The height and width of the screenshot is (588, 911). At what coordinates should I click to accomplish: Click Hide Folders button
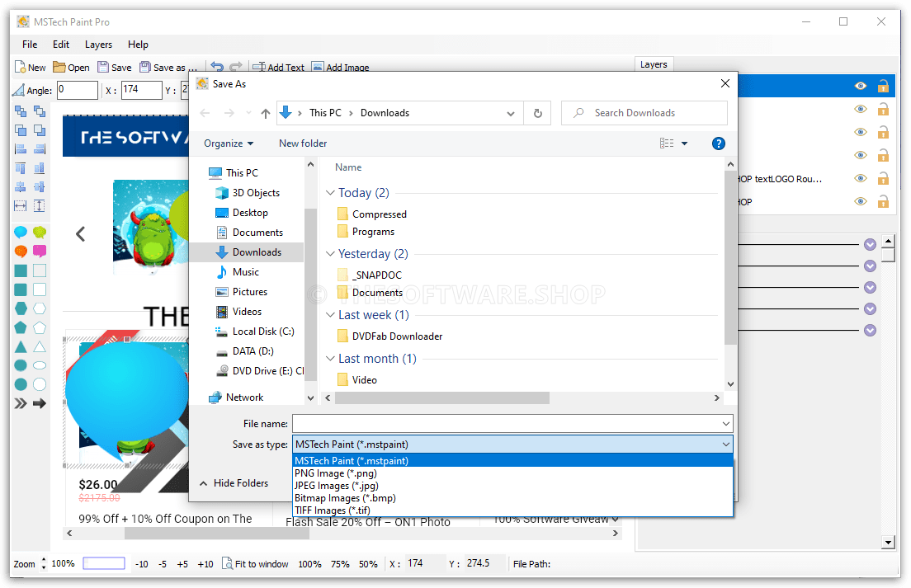234,483
